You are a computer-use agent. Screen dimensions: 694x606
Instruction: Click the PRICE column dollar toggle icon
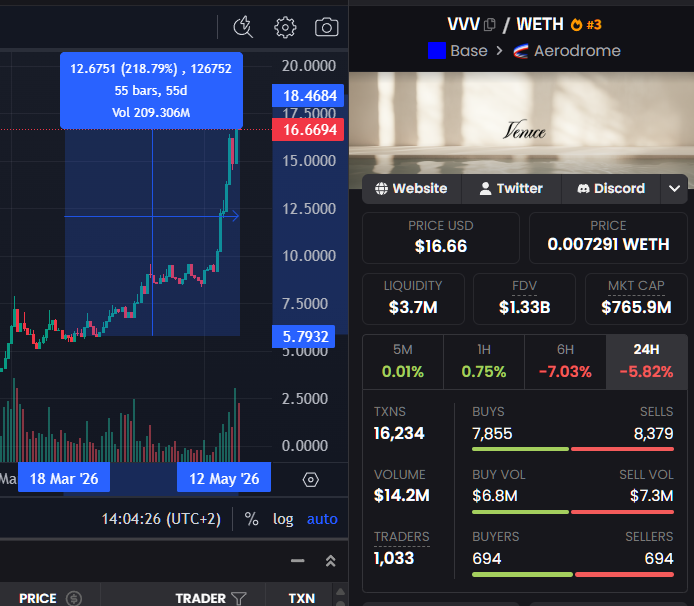click(x=73, y=598)
